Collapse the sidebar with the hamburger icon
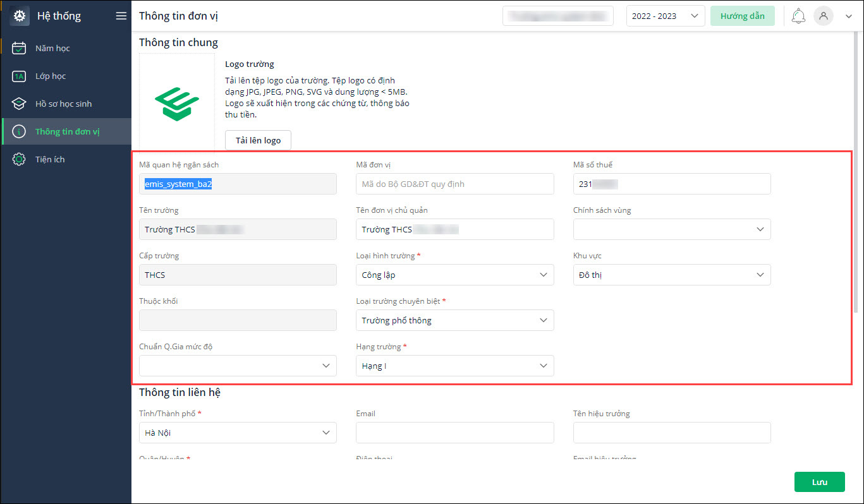 121,16
